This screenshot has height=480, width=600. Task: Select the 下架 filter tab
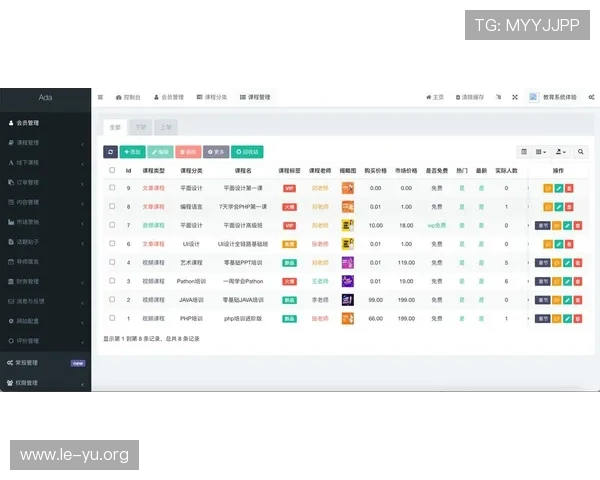point(141,127)
